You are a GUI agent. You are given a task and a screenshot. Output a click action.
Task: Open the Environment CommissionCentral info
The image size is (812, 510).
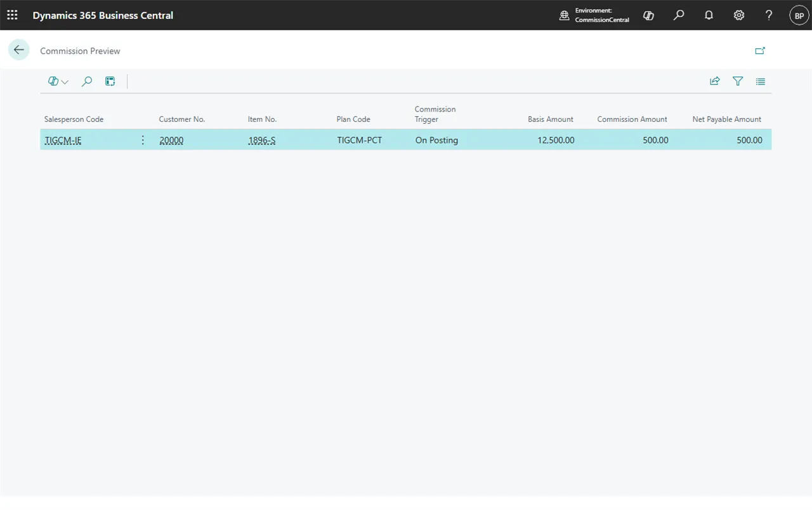tap(594, 15)
